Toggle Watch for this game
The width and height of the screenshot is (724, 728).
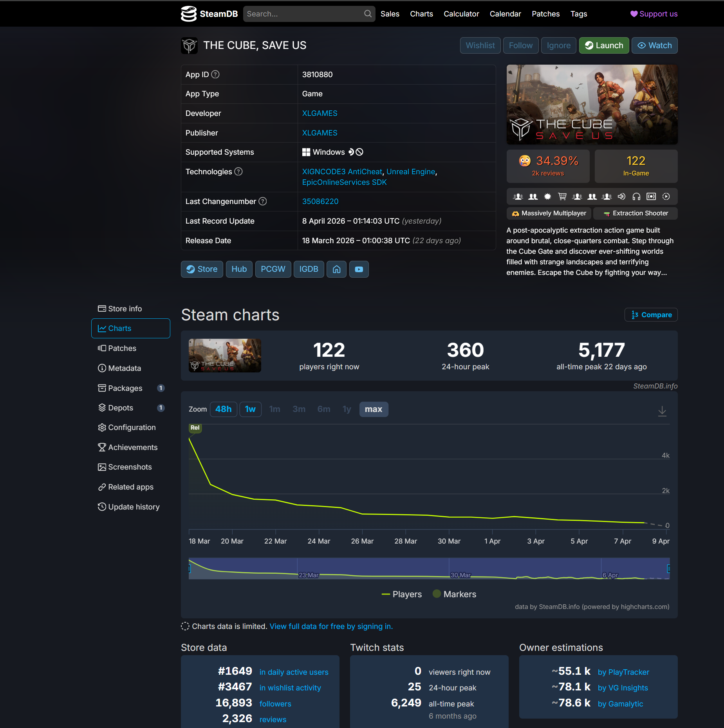click(x=654, y=45)
